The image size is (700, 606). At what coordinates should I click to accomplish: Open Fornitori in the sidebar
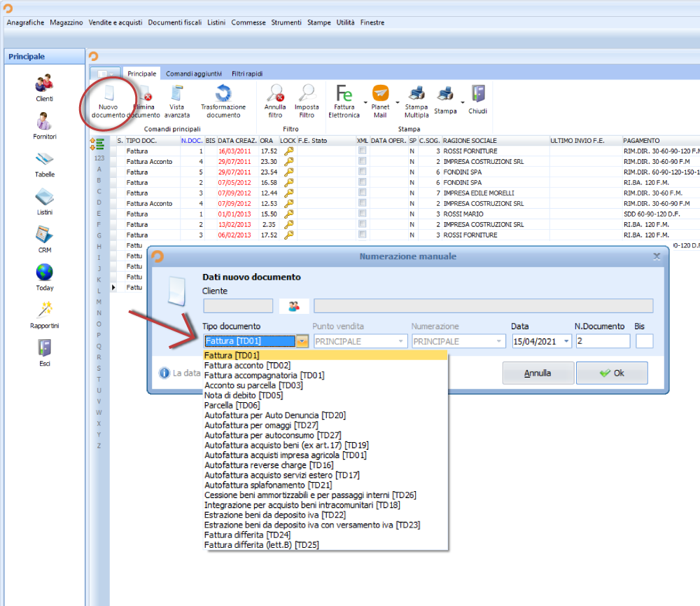[44, 125]
